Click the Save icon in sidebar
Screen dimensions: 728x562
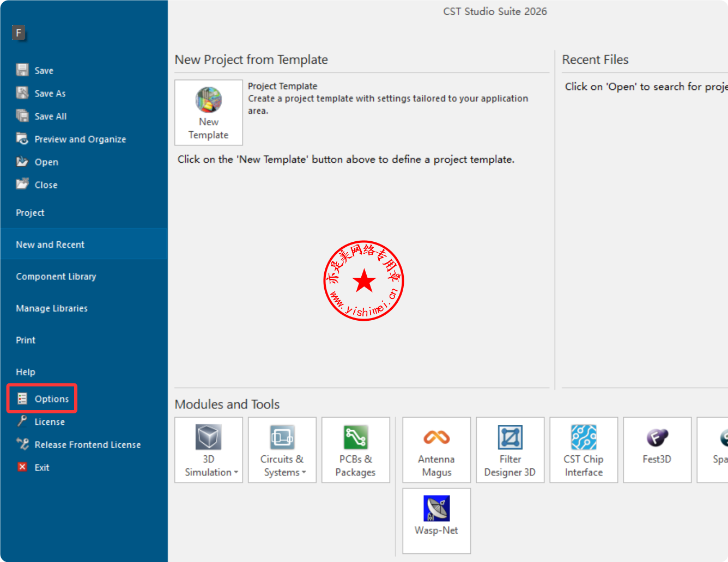click(x=22, y=70)
